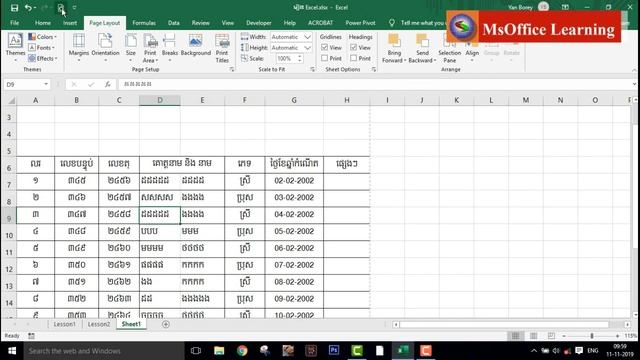Click the Select All corner triangle
The image size is (640, 360).
[x=12, y=100]
